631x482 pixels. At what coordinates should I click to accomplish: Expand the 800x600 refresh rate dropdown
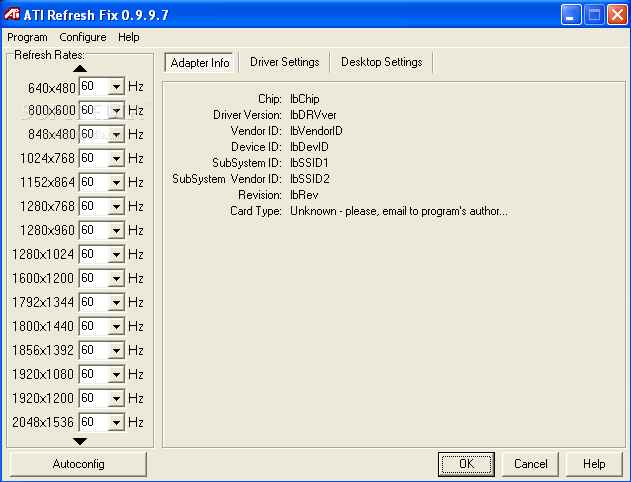116,110
